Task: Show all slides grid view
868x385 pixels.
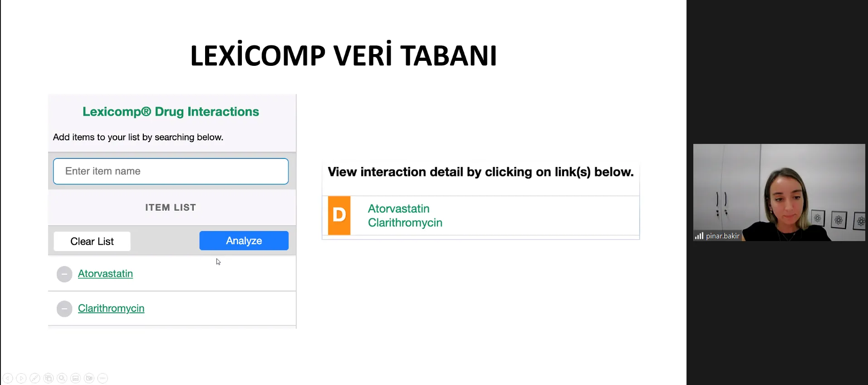Action: click(49, 378)
